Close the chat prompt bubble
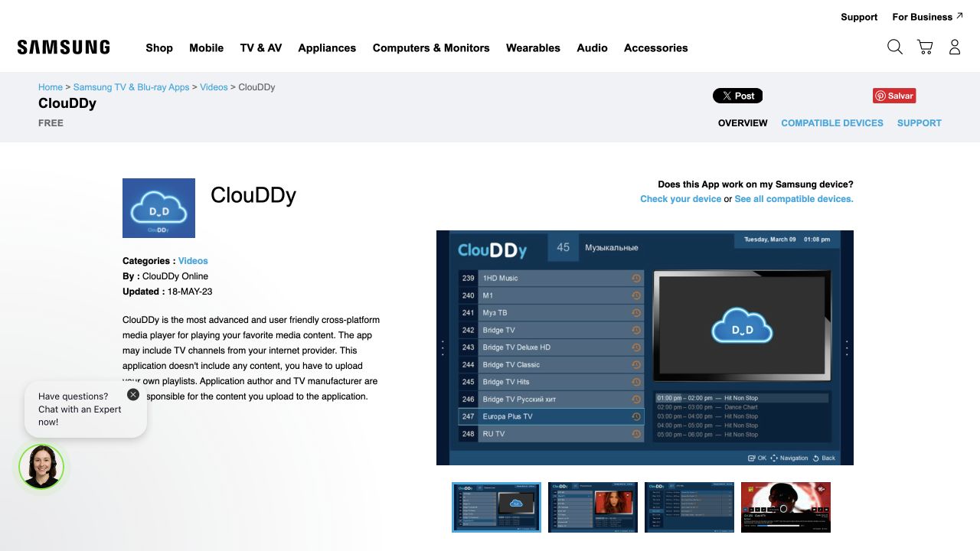 133,395
